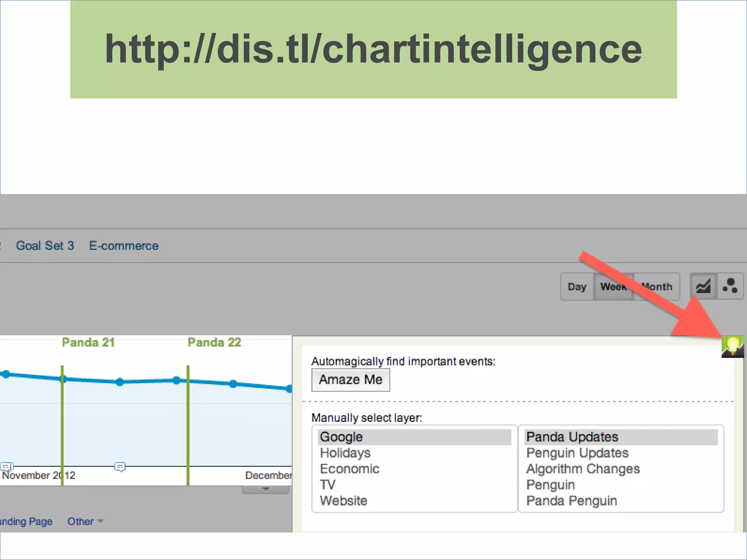Screen dimensions: 747x560
Task: Select TV layer category
Action: click(x=414, y=485)
